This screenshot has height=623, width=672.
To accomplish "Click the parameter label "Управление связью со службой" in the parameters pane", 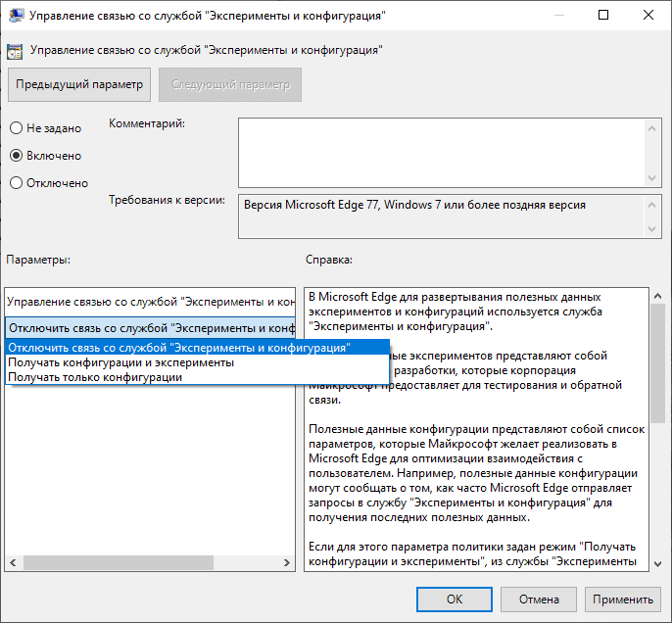I will pyautogui.click(x=151, y=302).
